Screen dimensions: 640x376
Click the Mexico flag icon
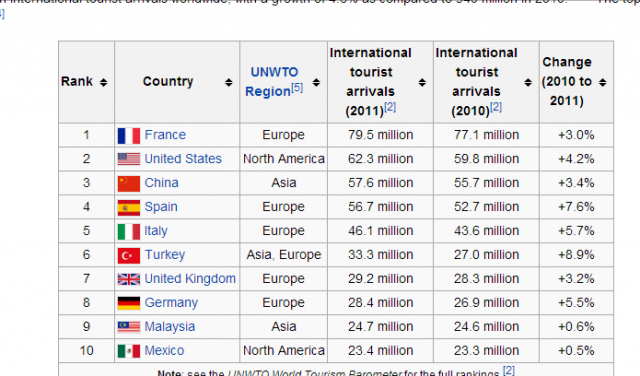129,351
